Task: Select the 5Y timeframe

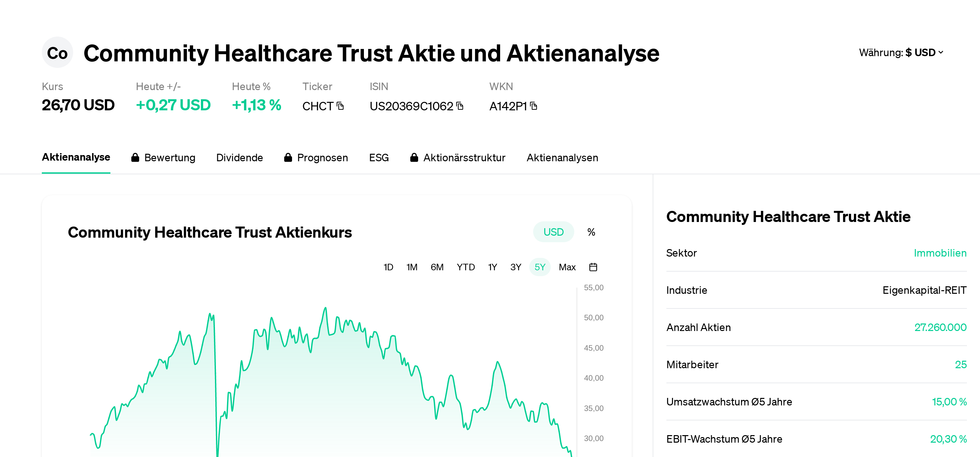Action: (x=540, y=267)
